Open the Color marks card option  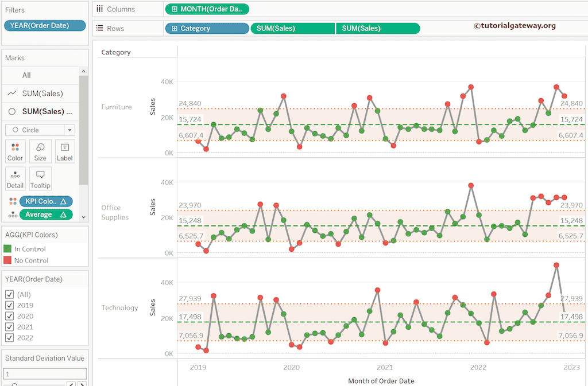tap(15, 151)
